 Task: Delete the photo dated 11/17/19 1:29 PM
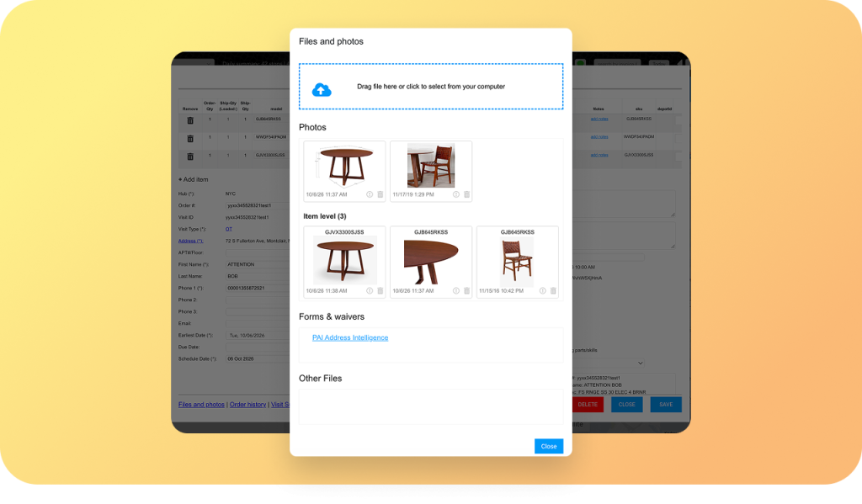click(466, 194)
